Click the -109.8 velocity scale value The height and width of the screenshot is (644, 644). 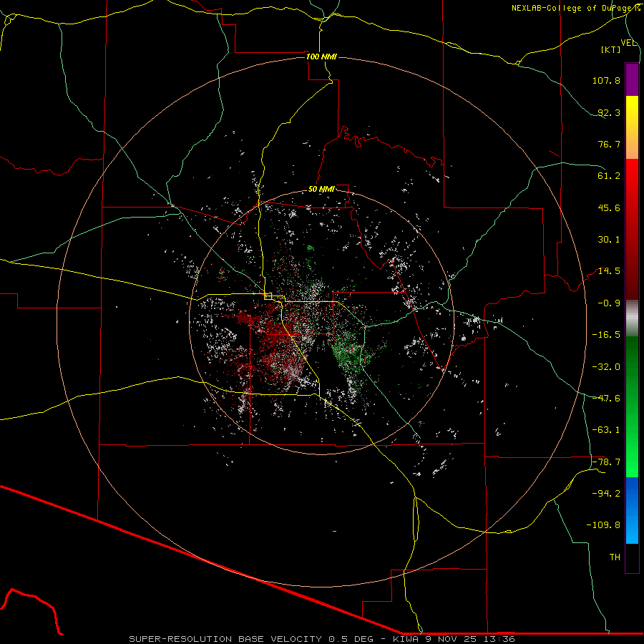[603, 525]
